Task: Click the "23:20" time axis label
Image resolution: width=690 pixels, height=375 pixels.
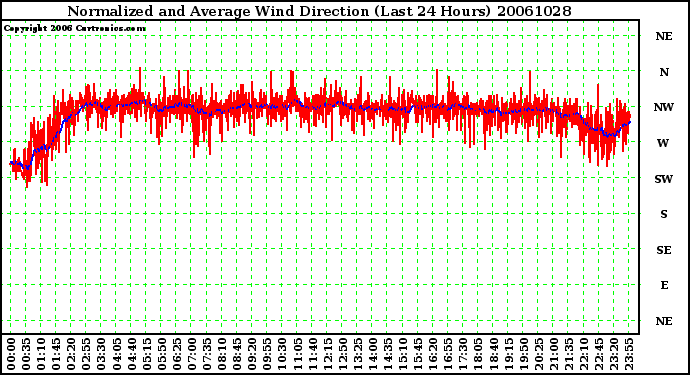Action: [x=614, y=354]
